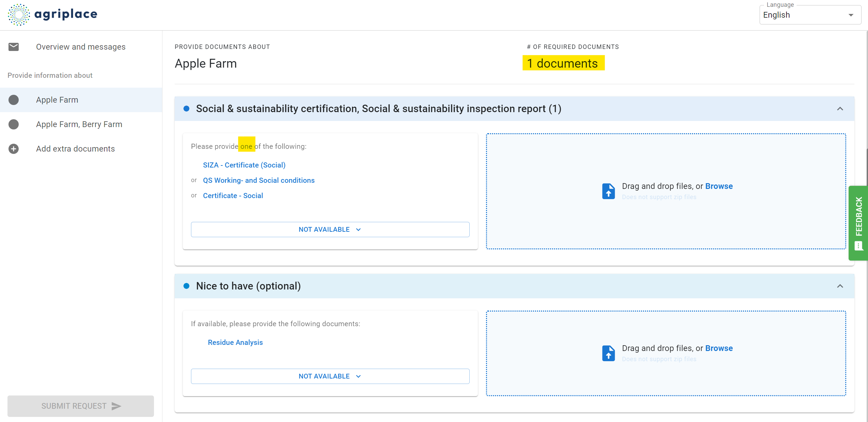The image size is (868, 422).
Task: Click the plus icon for Add extra documents
Action: click(x=14, y=149)
